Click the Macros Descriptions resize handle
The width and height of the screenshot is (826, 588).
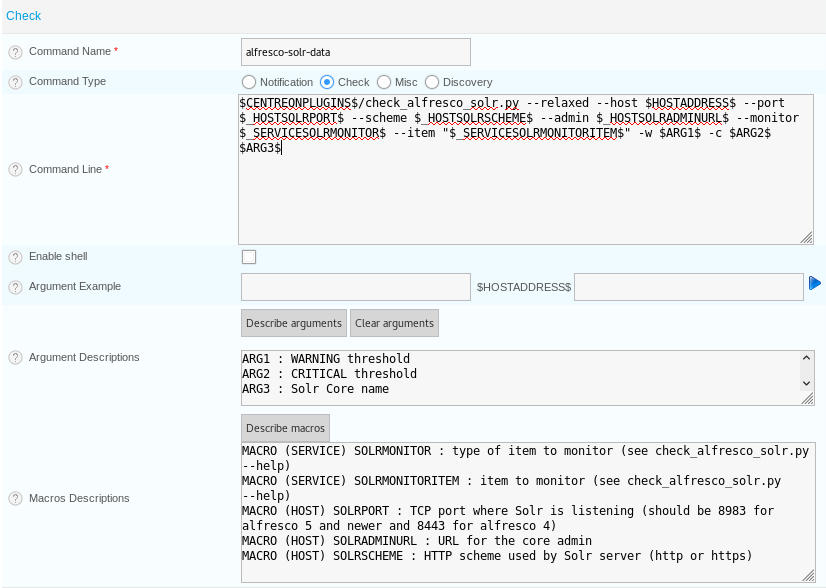click(x=808, y=576)
